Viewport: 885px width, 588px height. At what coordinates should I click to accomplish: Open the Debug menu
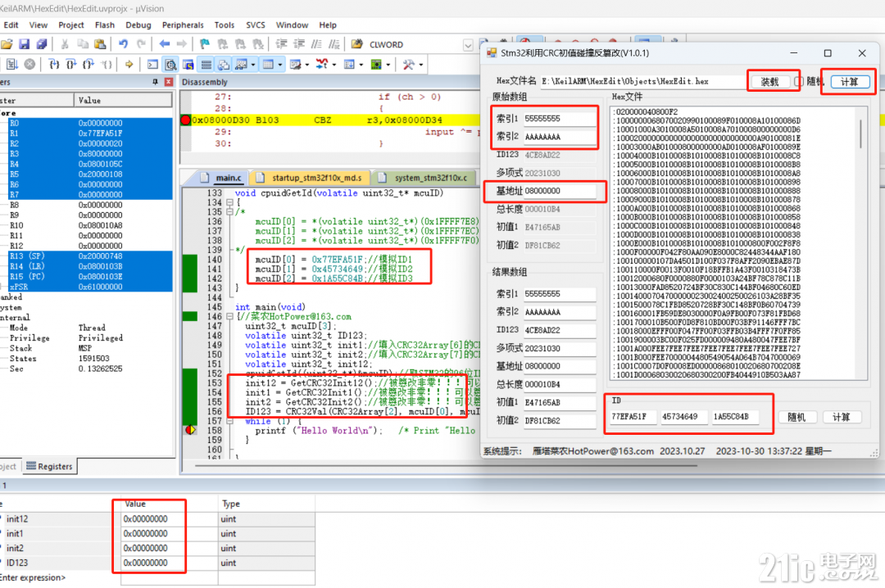(x=138, y=25)
